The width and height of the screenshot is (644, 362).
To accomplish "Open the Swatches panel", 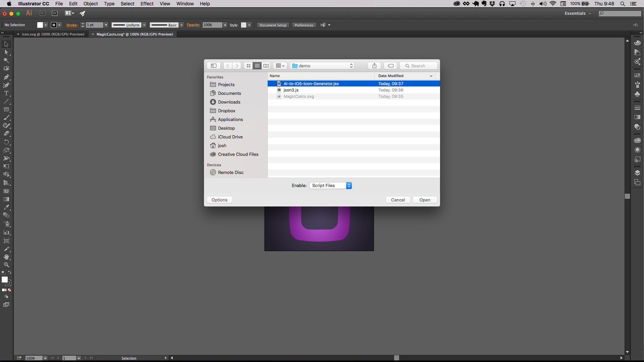I will pos(638,75).
